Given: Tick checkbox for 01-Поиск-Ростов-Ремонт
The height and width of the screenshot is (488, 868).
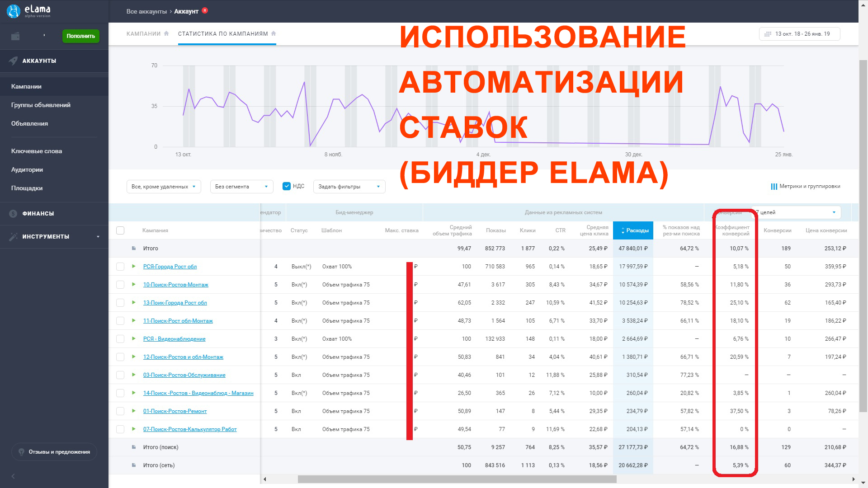Looking at the screenshot, I should click(120, 411).
